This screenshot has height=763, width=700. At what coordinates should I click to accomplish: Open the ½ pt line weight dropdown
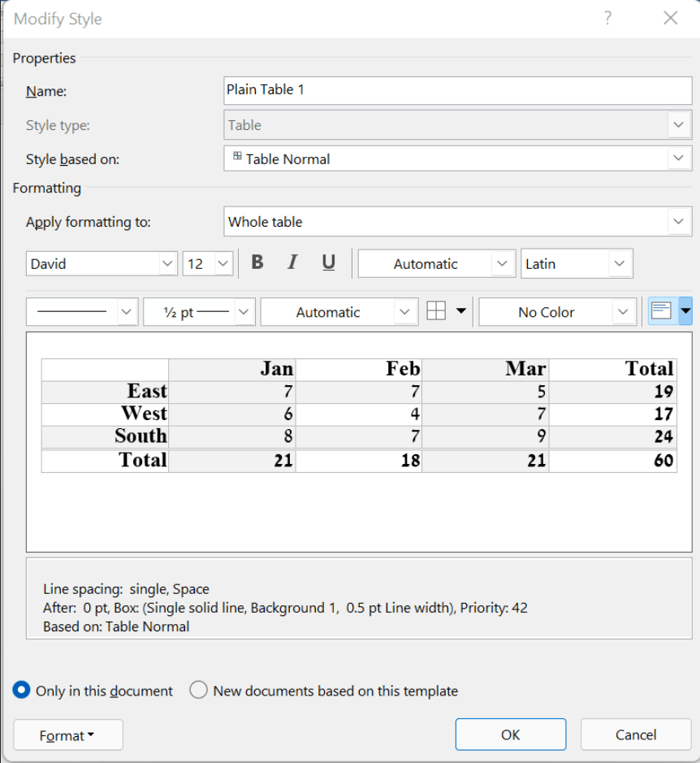click(244, 311)
